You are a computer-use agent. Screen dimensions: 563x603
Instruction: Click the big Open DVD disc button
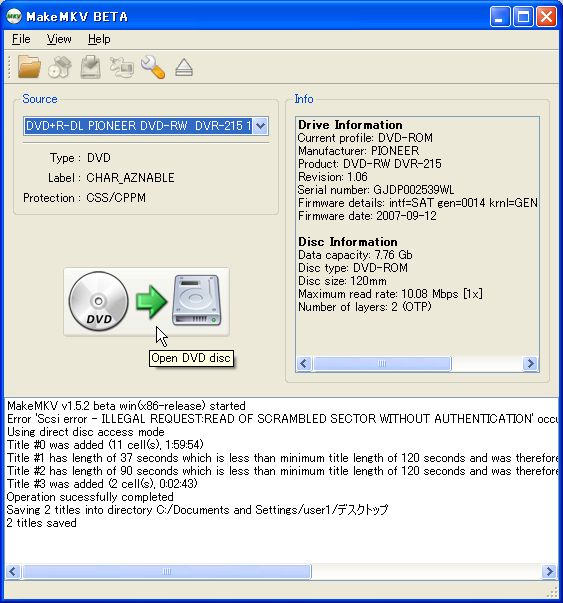[147, 302]
